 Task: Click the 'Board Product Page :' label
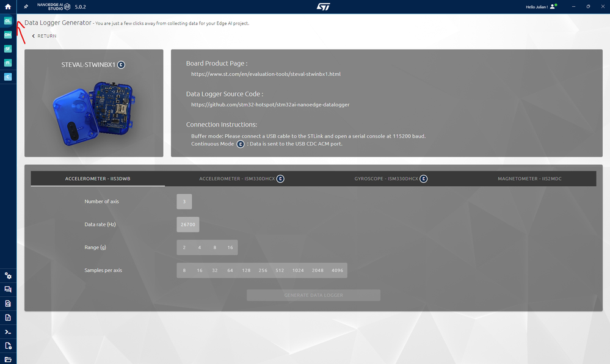coord(217,64)
